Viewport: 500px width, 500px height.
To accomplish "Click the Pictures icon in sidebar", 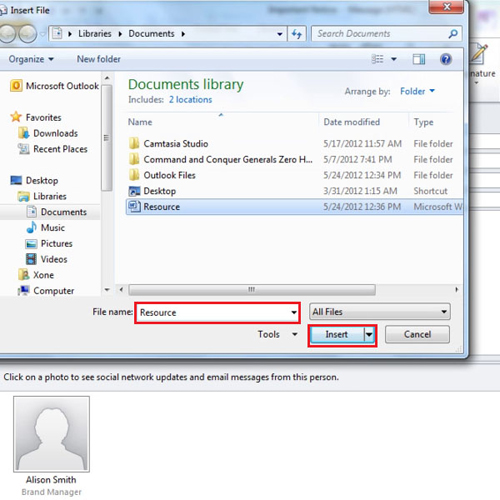I will [x=31, y=244].
